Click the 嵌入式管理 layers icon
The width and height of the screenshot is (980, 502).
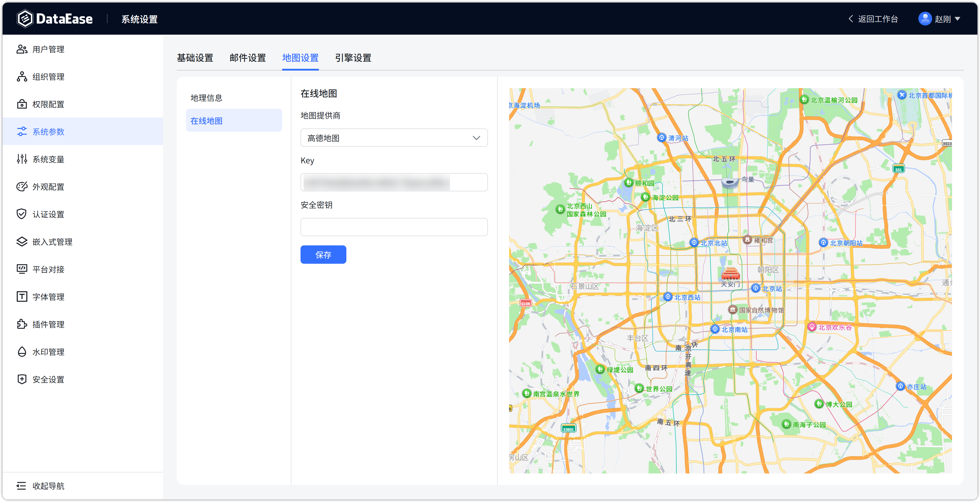[x=22, y=242]
